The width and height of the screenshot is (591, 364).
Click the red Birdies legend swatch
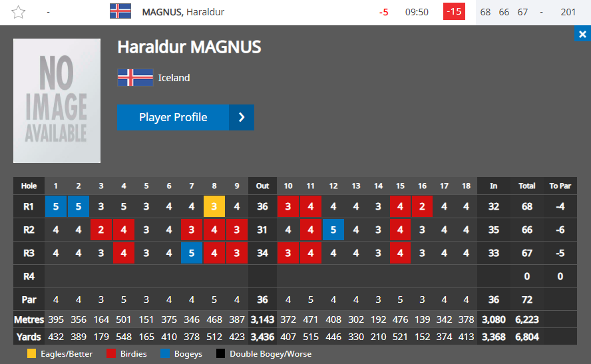pyautogui.click(x=111, y=353)
